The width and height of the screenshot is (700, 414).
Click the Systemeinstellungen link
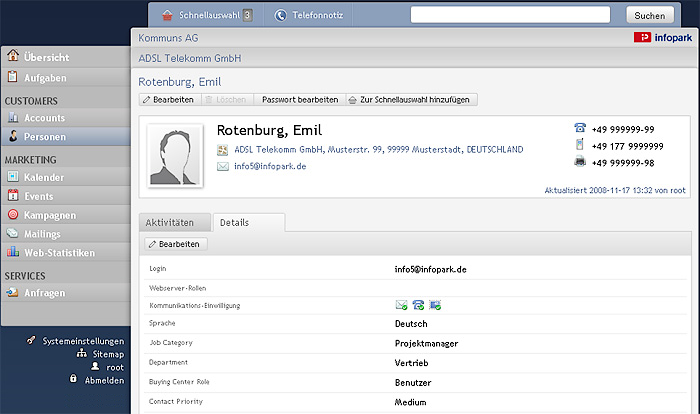coord(83,341)
